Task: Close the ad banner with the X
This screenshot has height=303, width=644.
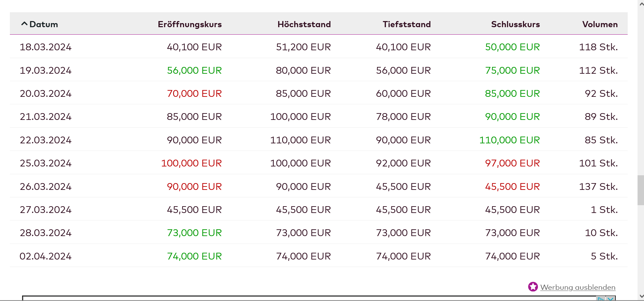Action: 611,299
